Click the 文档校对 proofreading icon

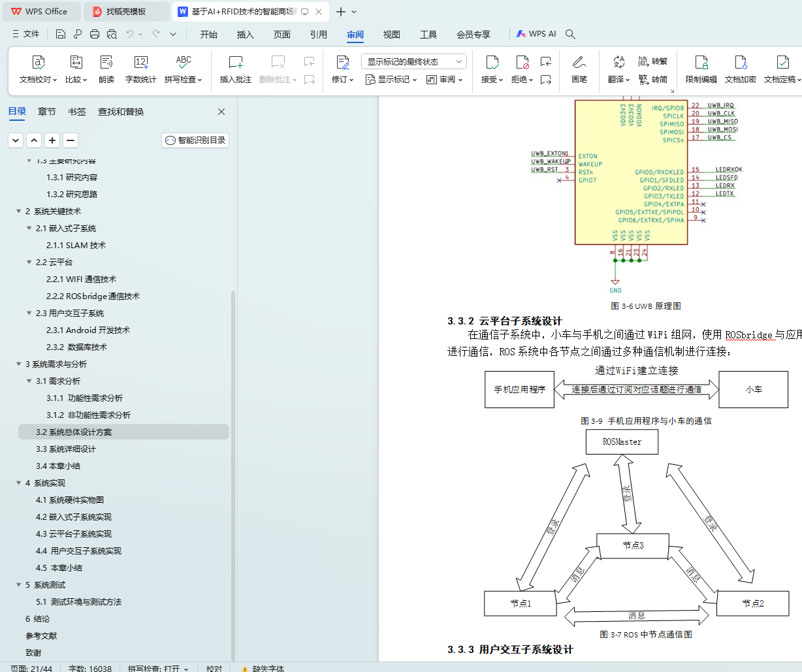click(x=39, y=62)
